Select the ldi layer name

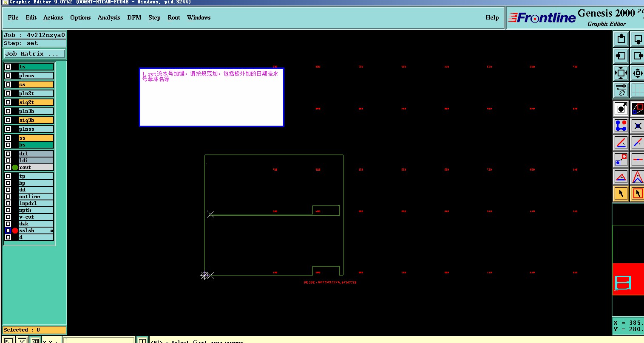(x=36, y=160)
